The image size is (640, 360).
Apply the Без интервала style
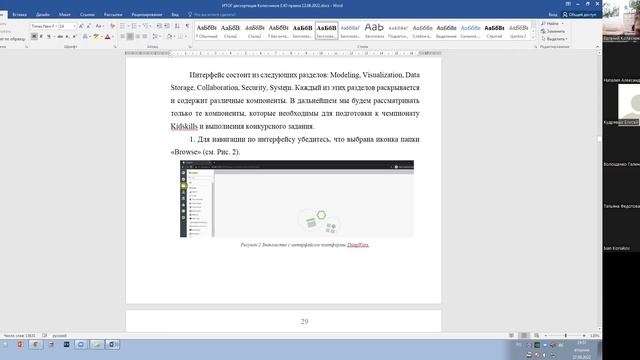pos(278,31)
